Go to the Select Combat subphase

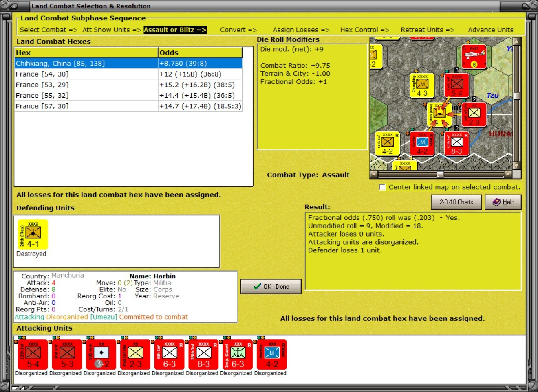click(x=49, y=30)
